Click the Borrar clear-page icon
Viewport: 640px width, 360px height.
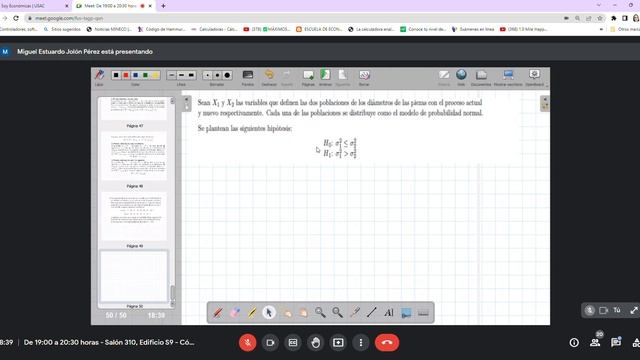tap(364, 75)
